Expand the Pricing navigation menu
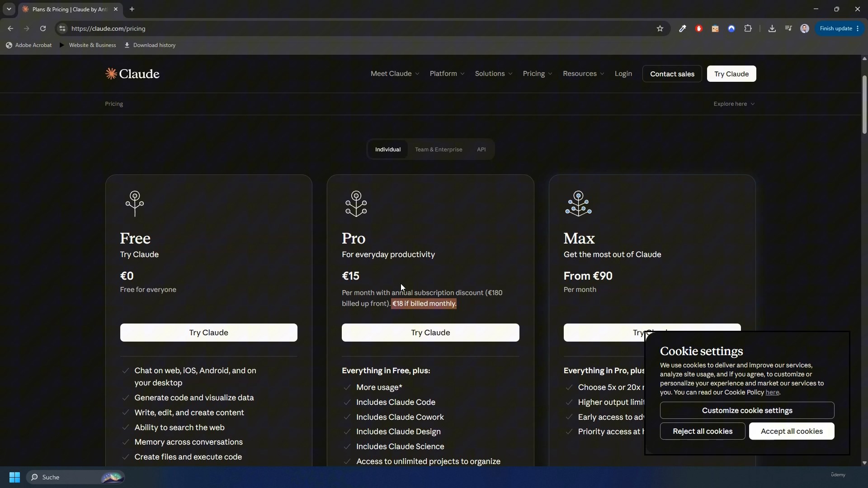 538,74
